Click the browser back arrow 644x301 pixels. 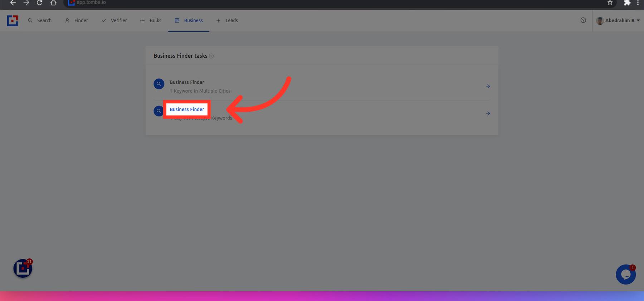coord(13,3)
